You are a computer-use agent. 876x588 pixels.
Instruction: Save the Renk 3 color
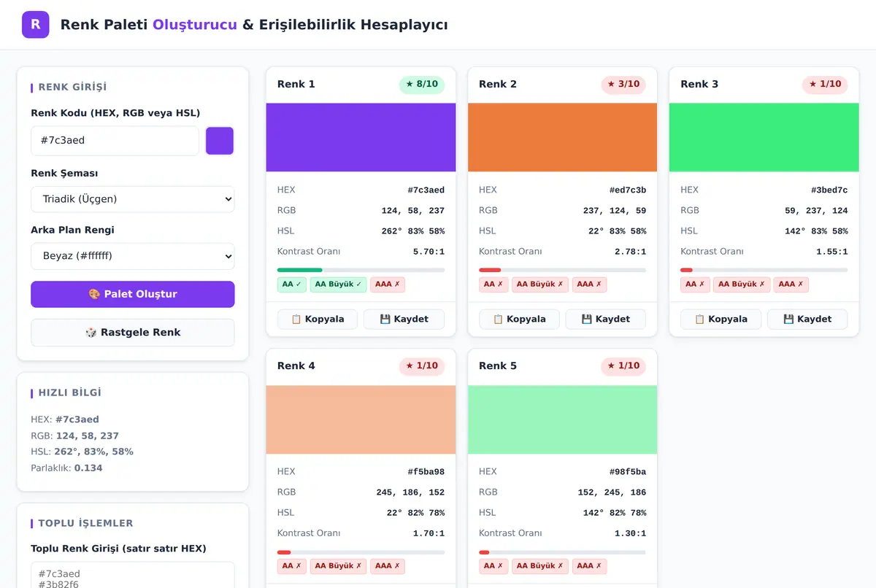click(x=807, y=319)
